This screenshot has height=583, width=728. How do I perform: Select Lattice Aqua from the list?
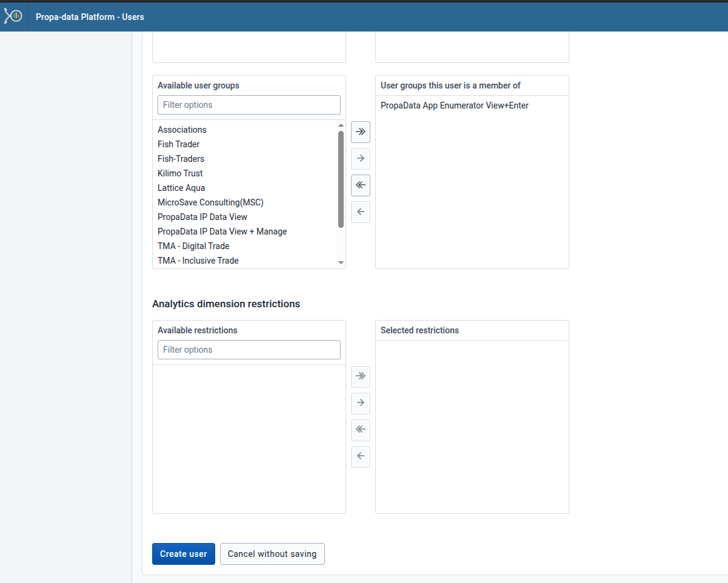tap(181, 188)
